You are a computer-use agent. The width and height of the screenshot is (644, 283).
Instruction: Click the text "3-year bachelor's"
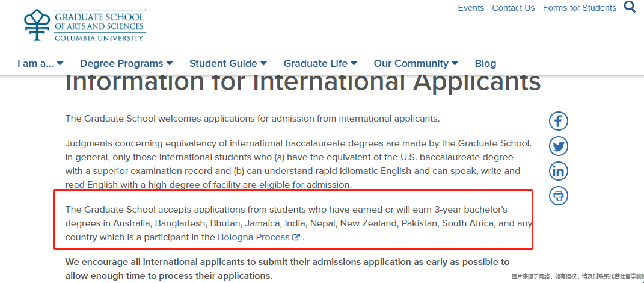(x=471, y=210)
